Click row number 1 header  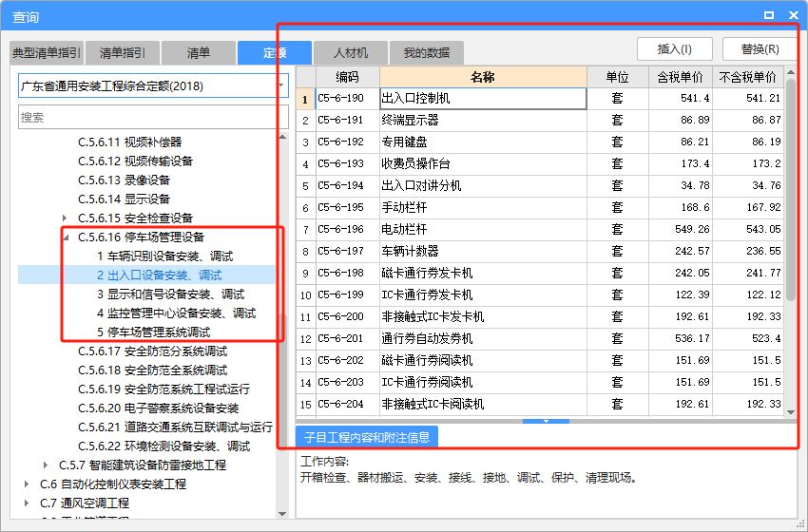305,99
